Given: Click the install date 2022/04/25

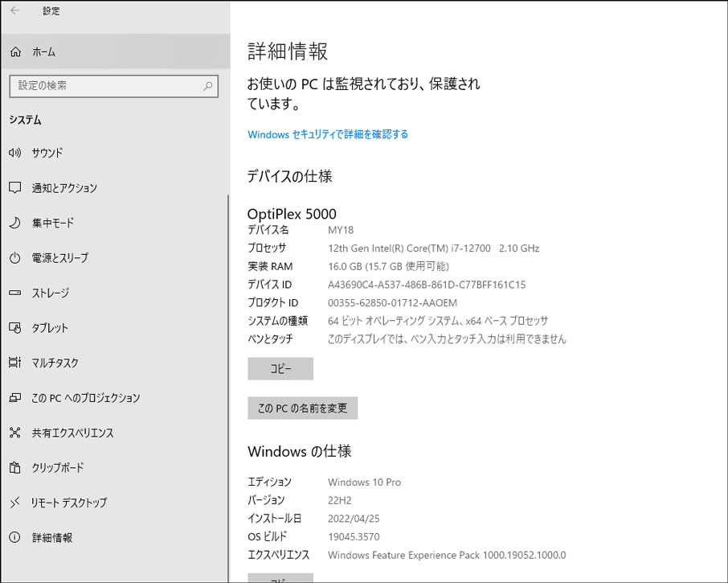Looking at the screenshot, I should click(x=354, y=519).
